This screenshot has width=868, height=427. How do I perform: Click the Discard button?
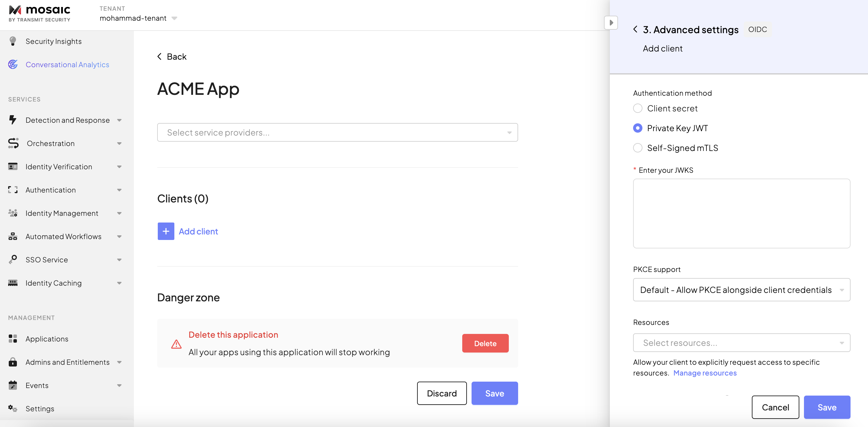pos(442,393)
